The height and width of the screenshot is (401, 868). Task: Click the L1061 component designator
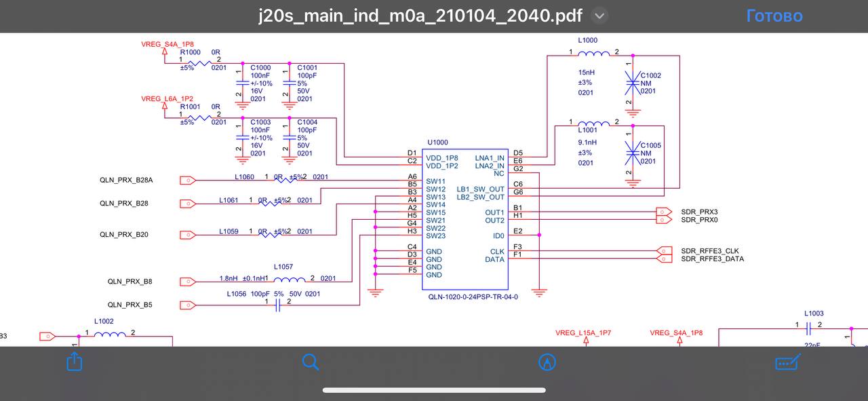click(x=229, y=201)
